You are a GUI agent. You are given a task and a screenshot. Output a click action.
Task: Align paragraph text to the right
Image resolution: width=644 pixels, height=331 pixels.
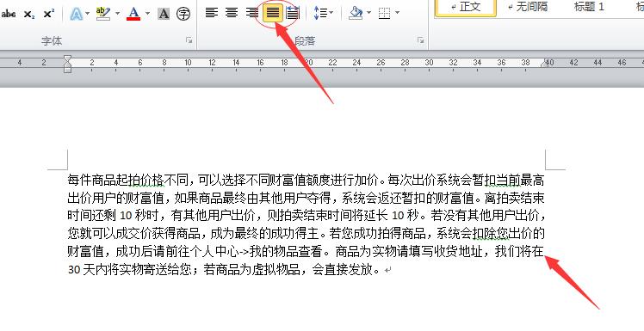(x=251, y=13)
